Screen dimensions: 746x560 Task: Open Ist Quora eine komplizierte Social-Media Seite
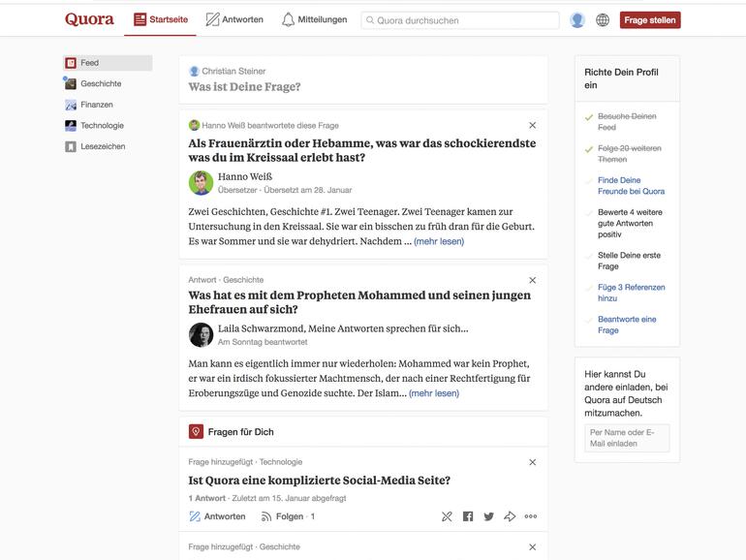pos(320,481)
